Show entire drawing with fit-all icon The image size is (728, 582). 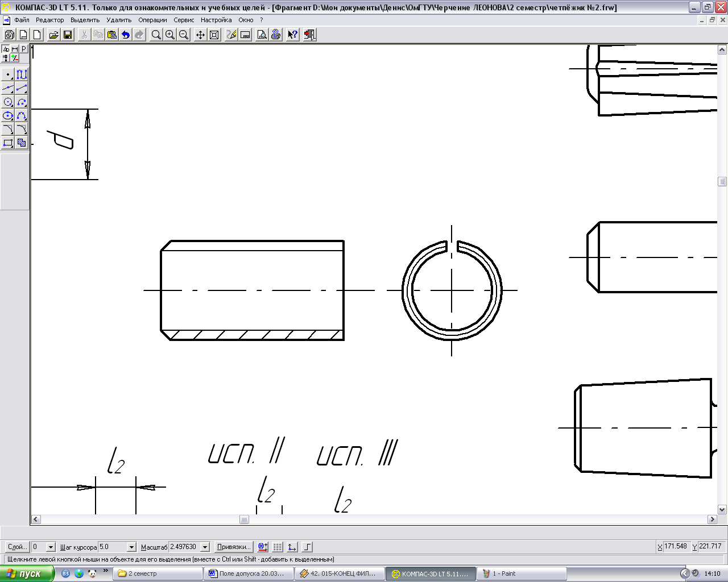(214, 35)
